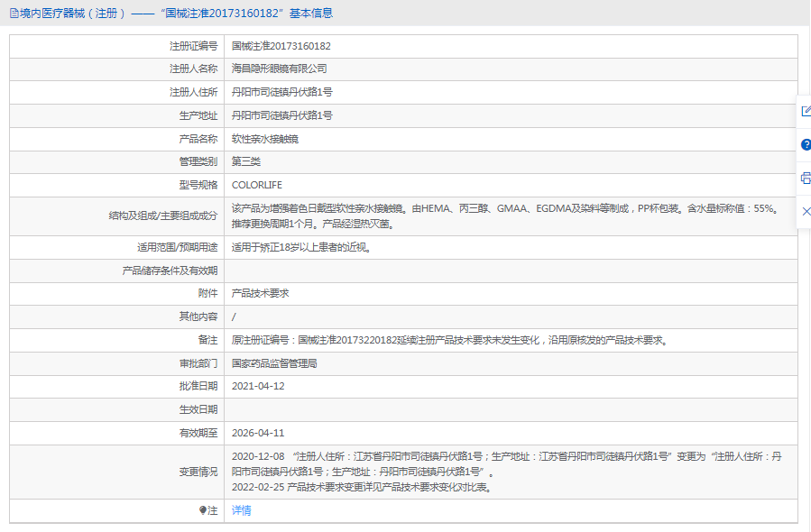The width and height of the screenshot is (811, 532).
Task: Click the 变更情况 row label
Action: [x=198, y=472]
